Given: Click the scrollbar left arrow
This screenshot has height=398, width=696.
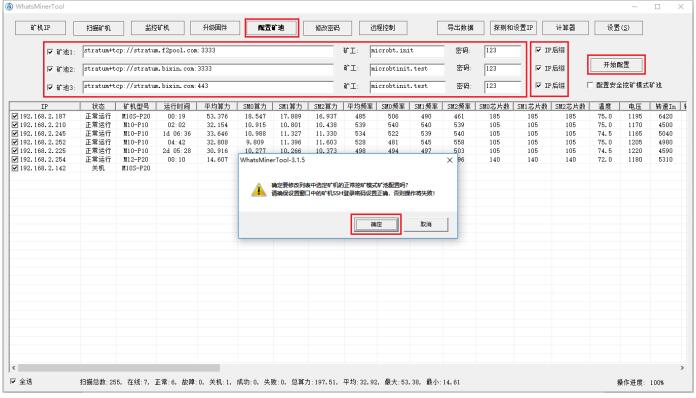Looking at the screenshot, I should (x=13, y=367).
